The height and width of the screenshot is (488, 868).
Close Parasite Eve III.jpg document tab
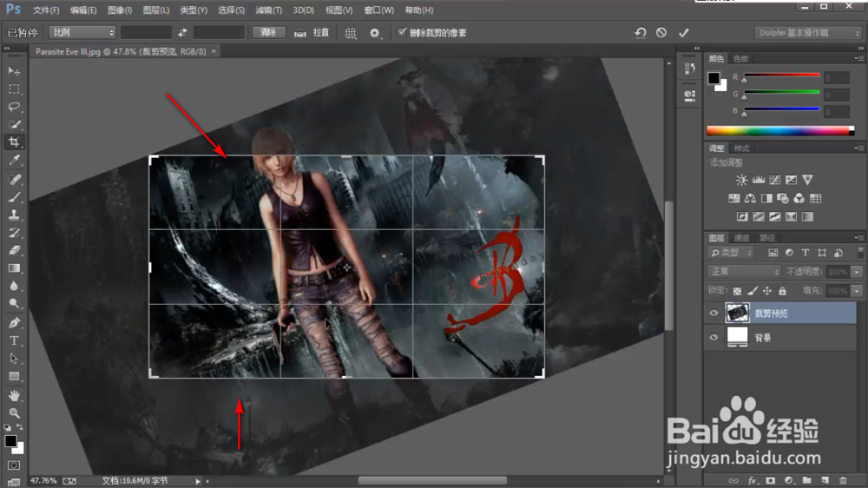point(214,51)
